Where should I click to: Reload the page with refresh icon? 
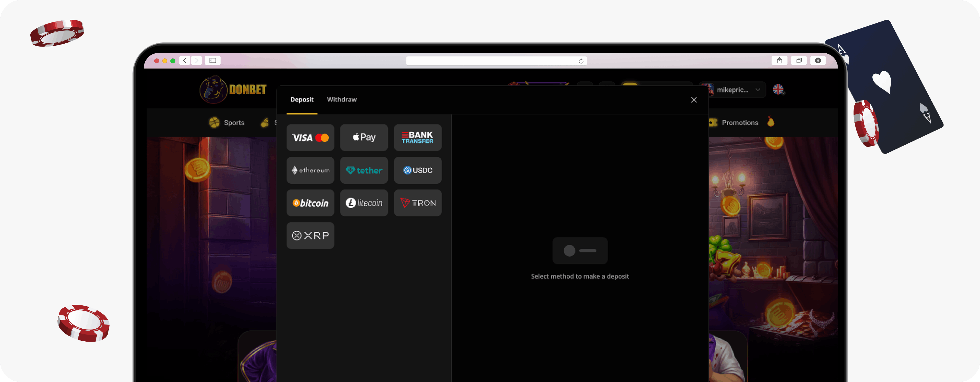pyautogui.click(x=581, y=61)
